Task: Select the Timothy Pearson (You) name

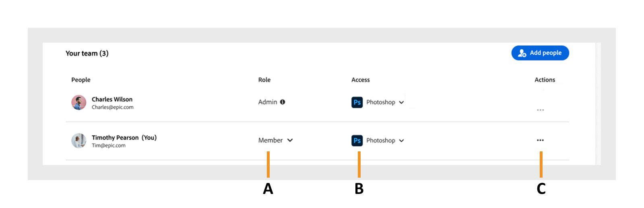Action: coord(124,137)
